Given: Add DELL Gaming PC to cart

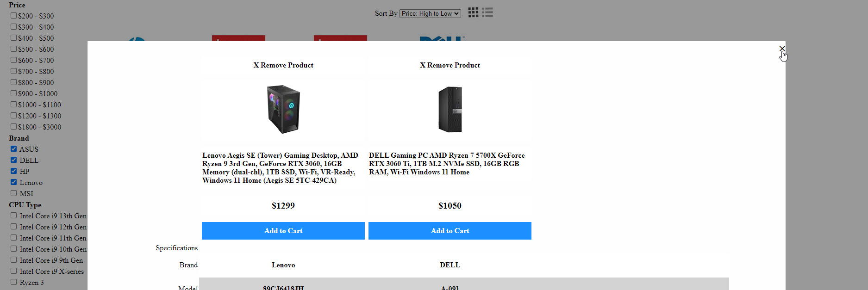Looking at the screenshot, I should [450, 231].
